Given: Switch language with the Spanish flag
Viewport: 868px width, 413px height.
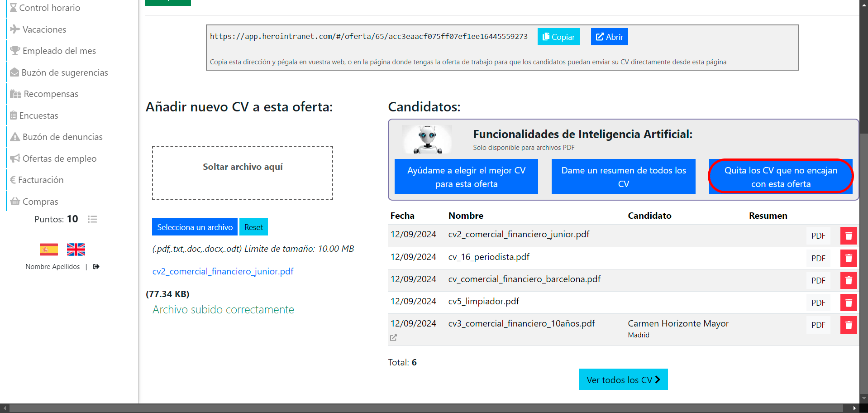Looking at the screenshot, I should click(x=49, y=250).
